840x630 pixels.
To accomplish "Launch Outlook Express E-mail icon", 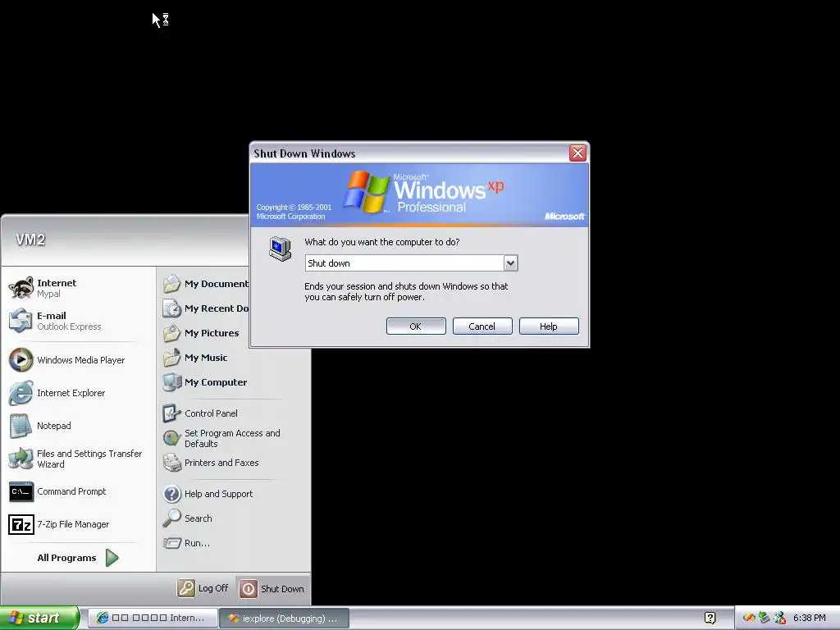I will (21, 321).
